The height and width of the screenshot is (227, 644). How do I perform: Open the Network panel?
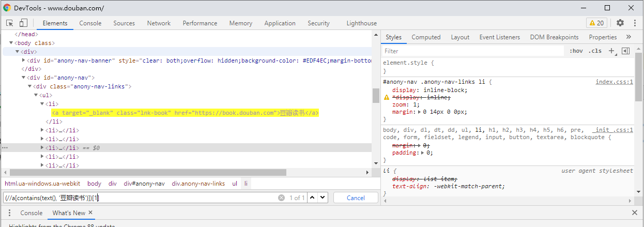[x=159, y=23]
